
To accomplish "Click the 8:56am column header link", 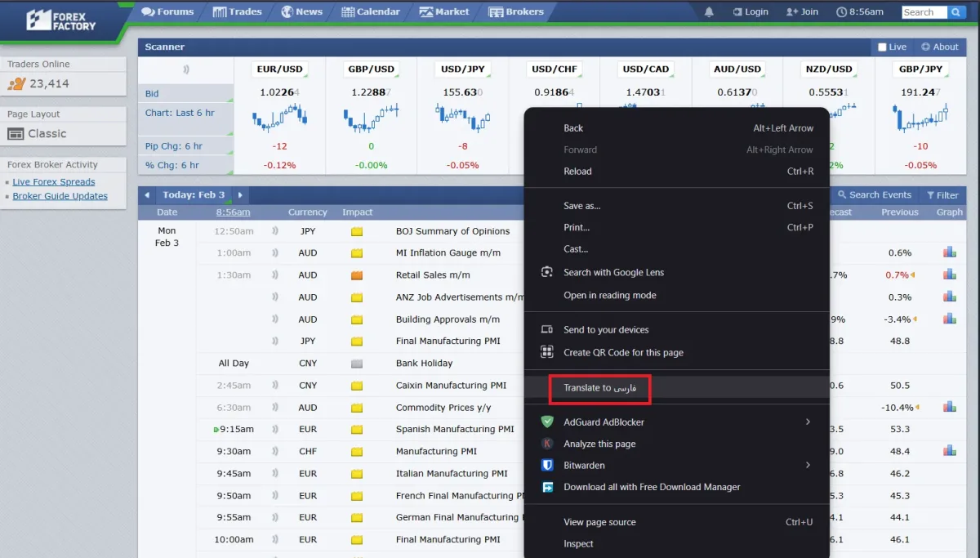I will (233, 212).
